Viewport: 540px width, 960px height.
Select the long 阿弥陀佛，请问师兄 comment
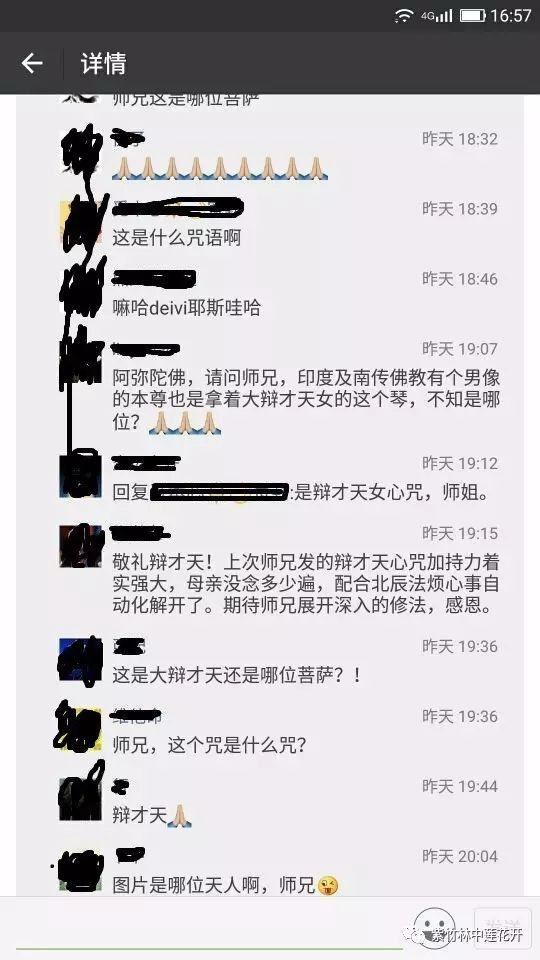click(x=306, y=400)
